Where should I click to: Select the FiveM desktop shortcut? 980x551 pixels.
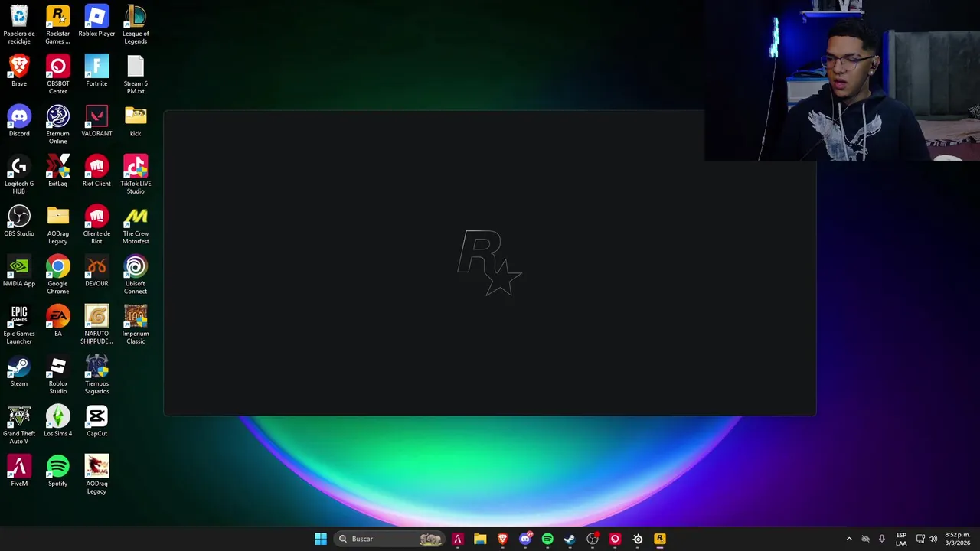[19, 471]
